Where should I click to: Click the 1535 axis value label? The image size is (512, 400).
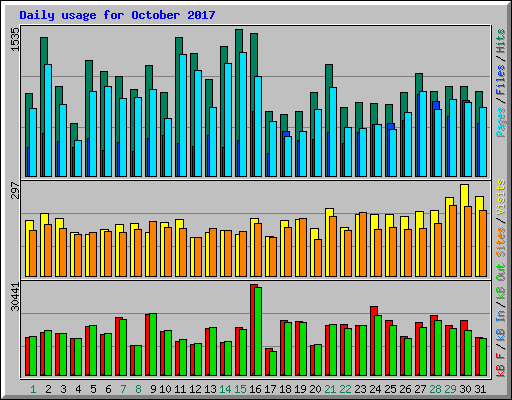tap(15, 39)
